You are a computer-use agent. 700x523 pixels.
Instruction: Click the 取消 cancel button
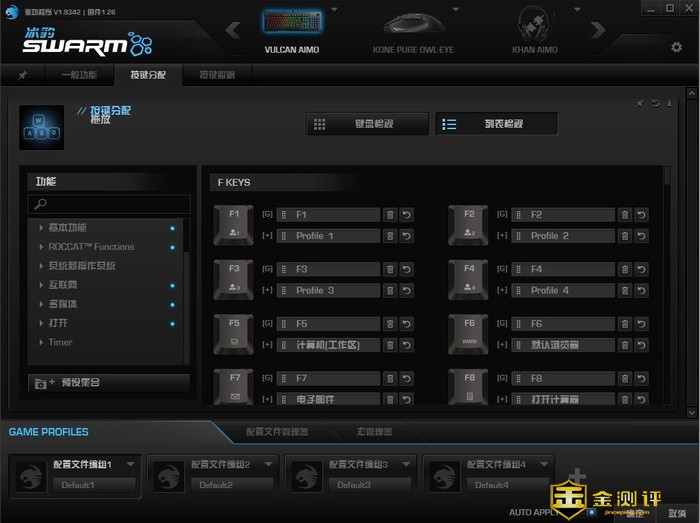[x=676, y=512]
